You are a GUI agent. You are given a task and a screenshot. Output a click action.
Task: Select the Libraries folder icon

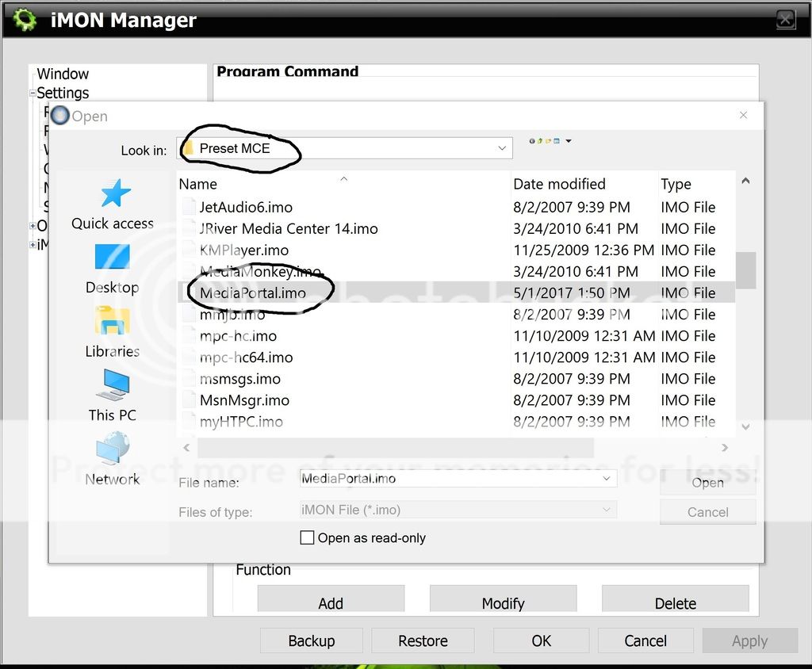coord(112,321)
